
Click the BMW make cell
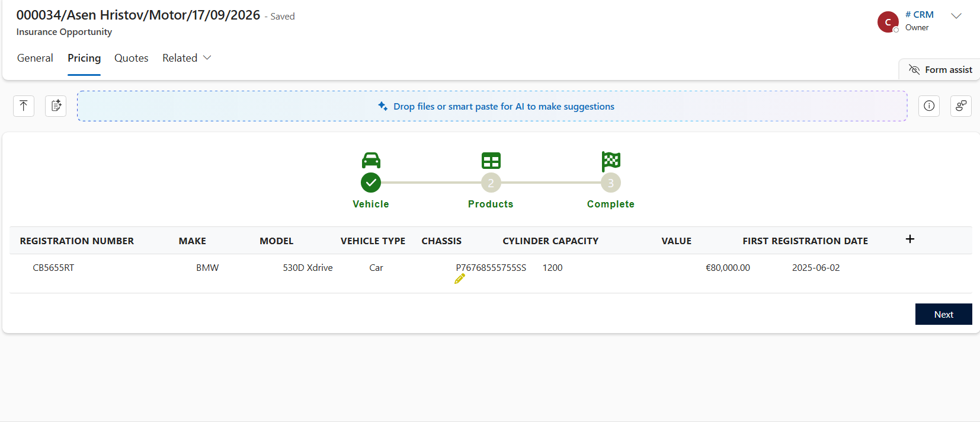coord(207,268)
